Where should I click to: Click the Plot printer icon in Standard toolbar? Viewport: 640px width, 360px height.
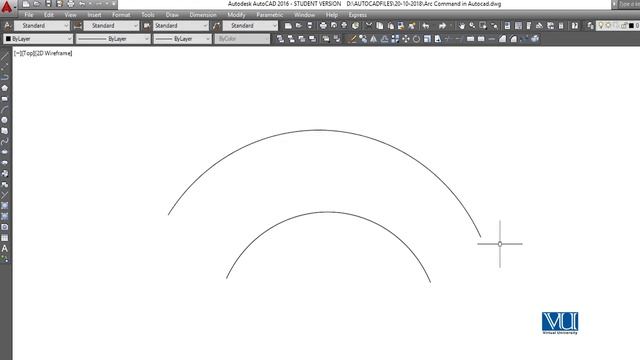point(323,26)
